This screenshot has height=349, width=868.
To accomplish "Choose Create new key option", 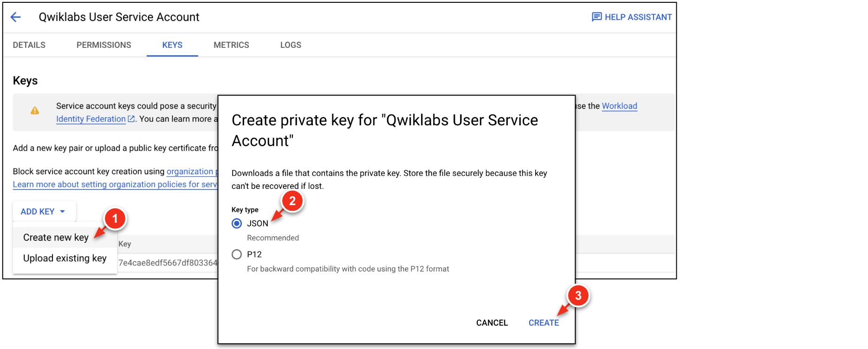I will coord(56,238).
